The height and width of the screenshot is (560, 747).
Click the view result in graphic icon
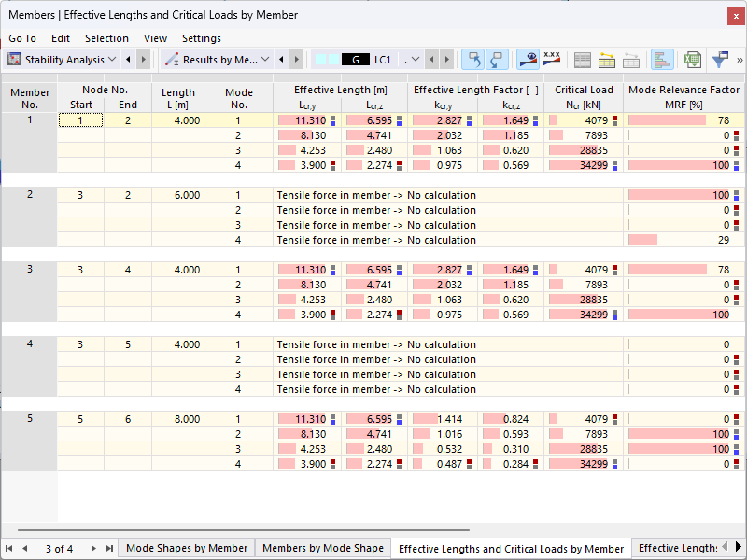pos(528,59)
